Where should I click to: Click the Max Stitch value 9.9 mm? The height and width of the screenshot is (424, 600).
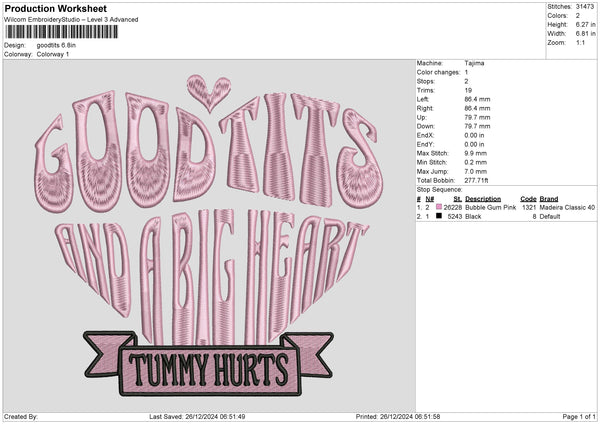coord(476,153)
